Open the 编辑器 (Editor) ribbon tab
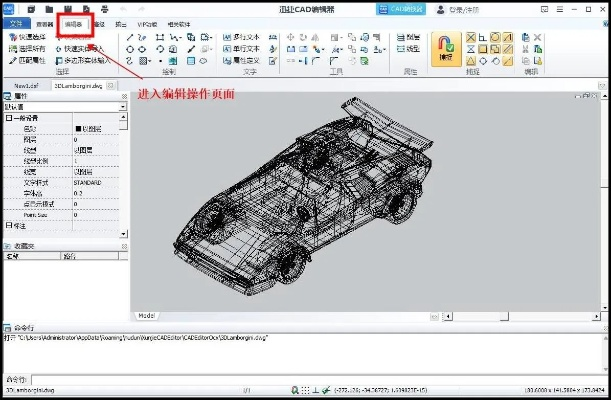This screenshot has height=400, width=611. [73, 23]
